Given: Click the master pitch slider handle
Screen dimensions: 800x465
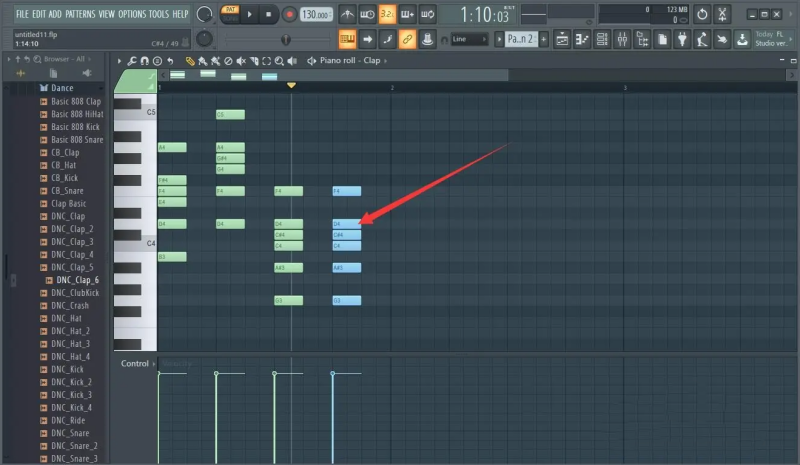Looking at the screenshot, I should pos(286,39).
